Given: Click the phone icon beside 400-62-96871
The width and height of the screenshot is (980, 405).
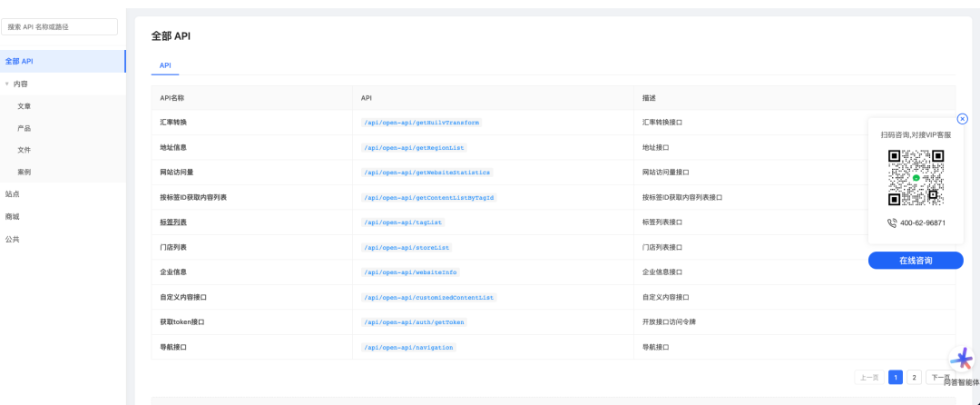Looking at the screenshot, I should tap(892, 222).
